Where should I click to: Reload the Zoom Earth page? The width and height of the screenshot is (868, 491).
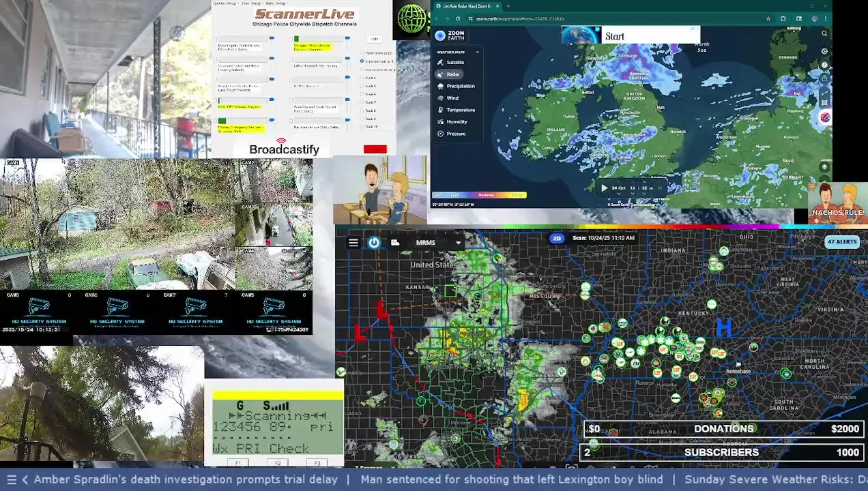(x=458, y=19)
